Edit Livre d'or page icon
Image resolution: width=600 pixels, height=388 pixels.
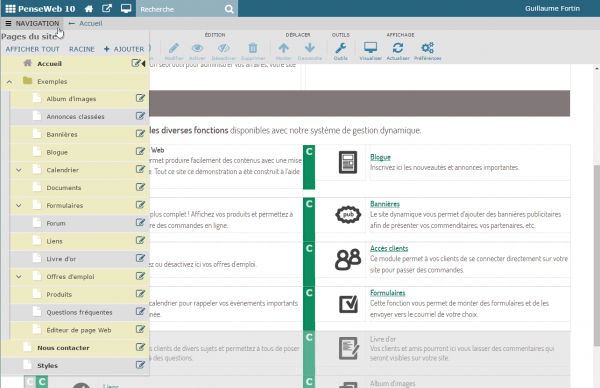[x=140, y=258]
